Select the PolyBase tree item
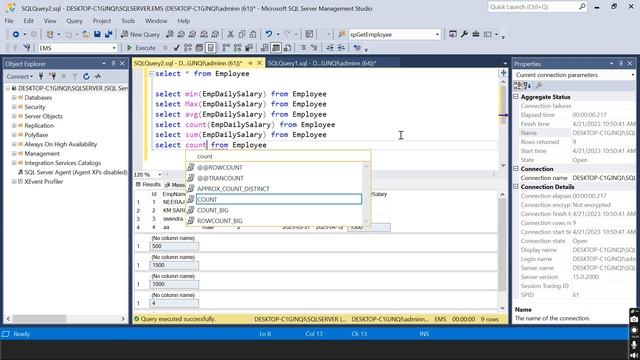 tap(36, 135)
